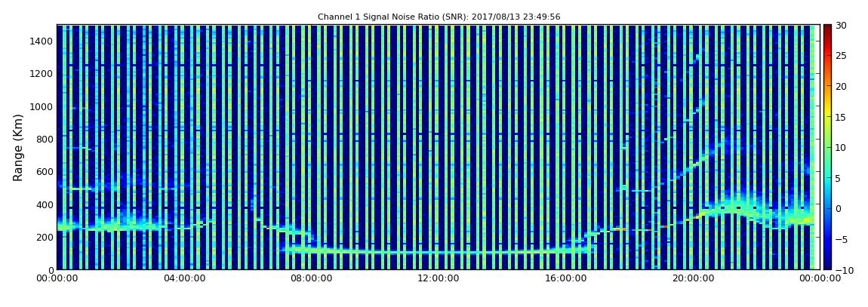Click the colorbar value −5

(840, 240)
